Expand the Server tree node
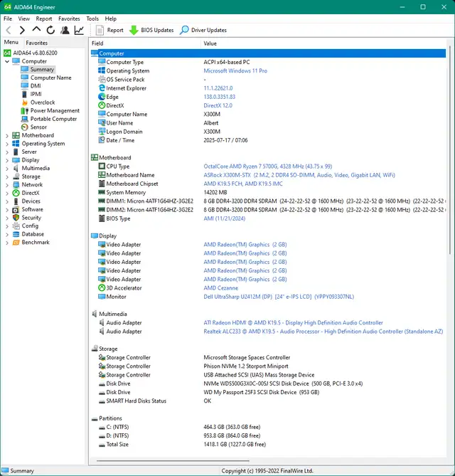The image size is (455, 476). click(x=7, y=152)
